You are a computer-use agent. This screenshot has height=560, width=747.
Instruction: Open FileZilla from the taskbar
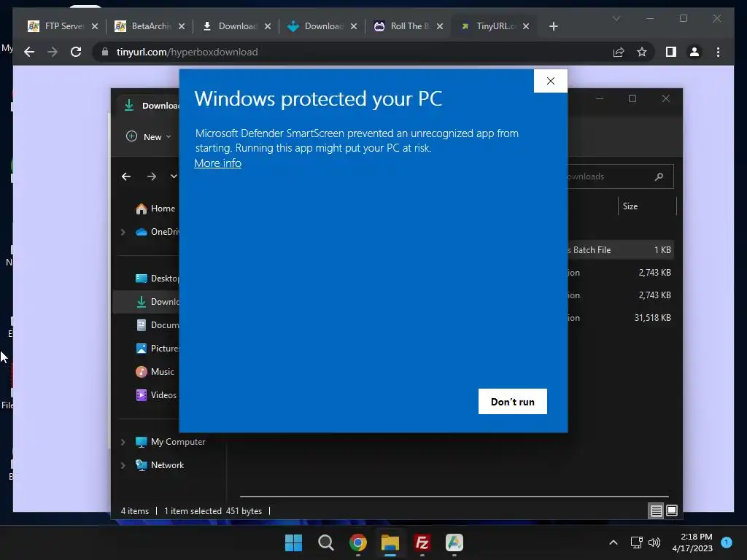pos(422,542)
